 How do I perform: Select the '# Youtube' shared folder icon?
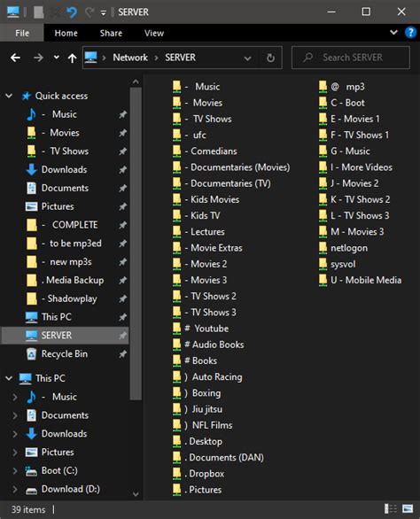click(x=177, y=329)
